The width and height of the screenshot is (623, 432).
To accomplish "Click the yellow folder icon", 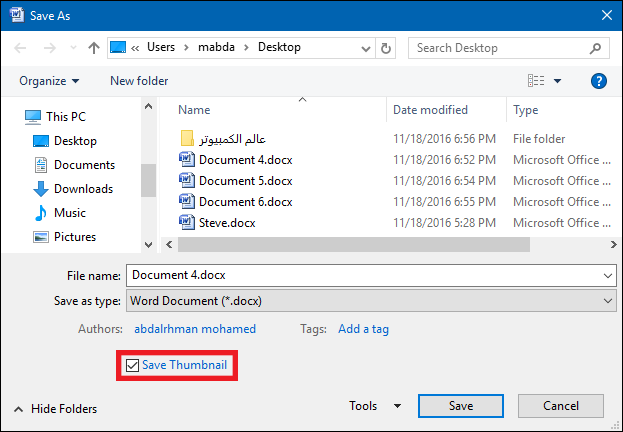I will click(x=187, y=138).
